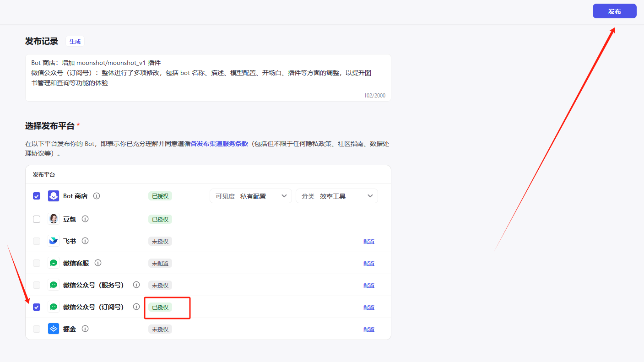
Task: Click the Bot 商店 platform icon
Action: (x=54, y=196)
